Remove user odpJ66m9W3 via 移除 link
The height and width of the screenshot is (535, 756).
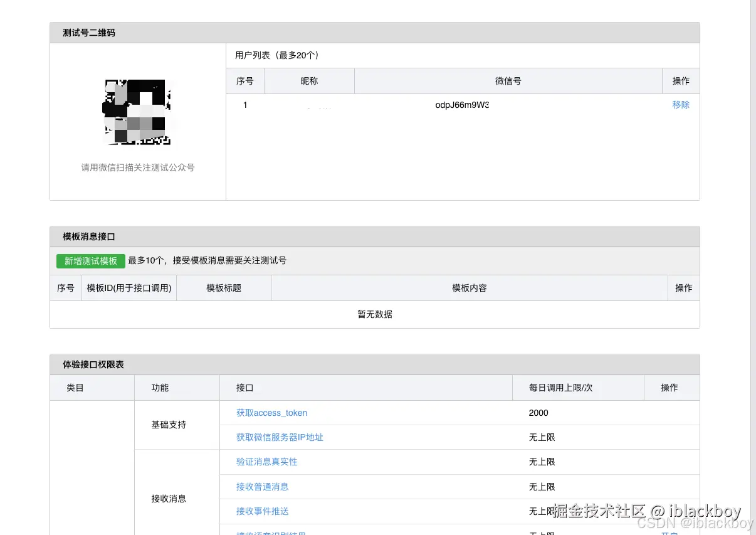tap(681, 105)
